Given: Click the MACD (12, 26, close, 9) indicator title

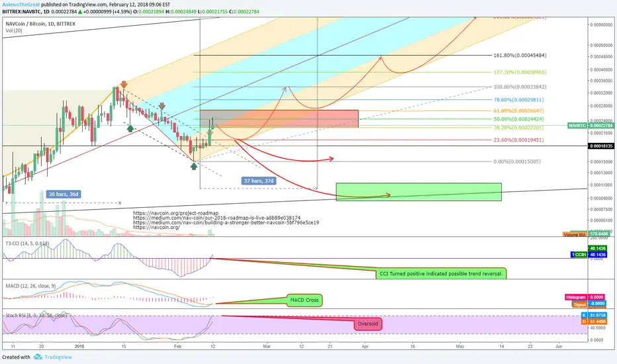Looking at the screenshot, I should pyautogui.click(x=30, y=286).
